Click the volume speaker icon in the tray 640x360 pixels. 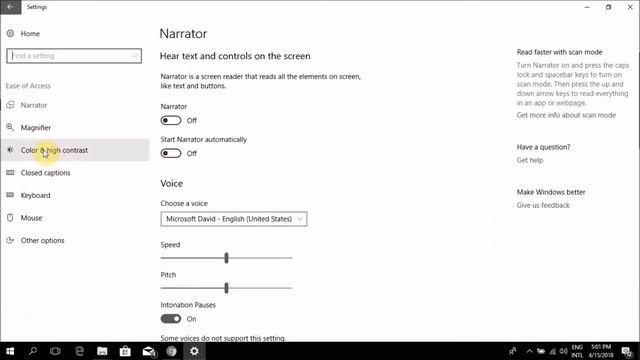[564, 351]
